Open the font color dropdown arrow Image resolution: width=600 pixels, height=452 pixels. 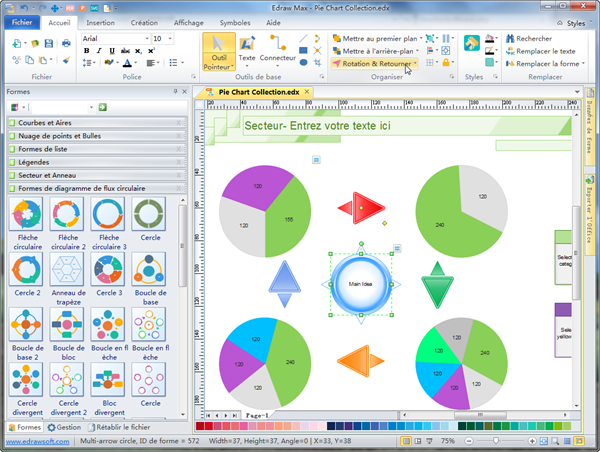(135, 63)
